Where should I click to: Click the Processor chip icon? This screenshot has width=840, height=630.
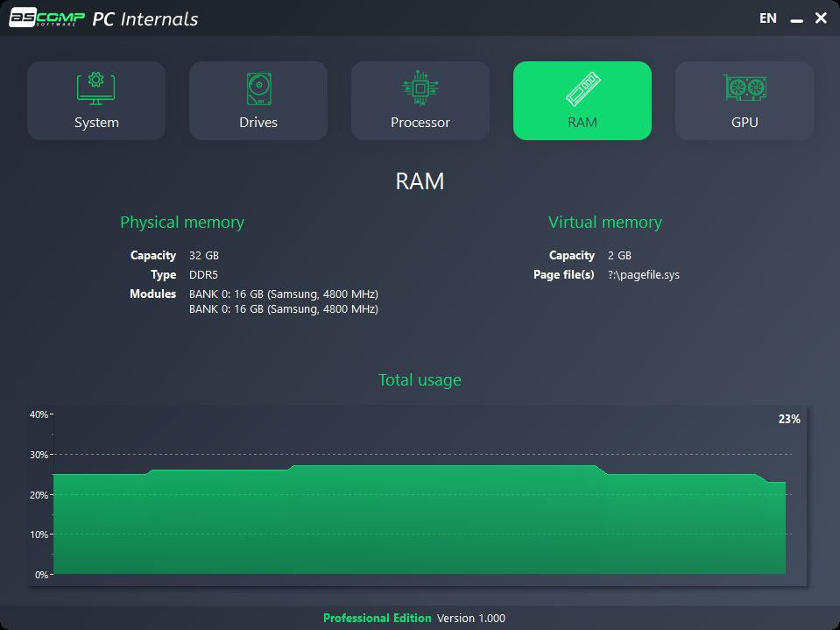coord(420,88)
